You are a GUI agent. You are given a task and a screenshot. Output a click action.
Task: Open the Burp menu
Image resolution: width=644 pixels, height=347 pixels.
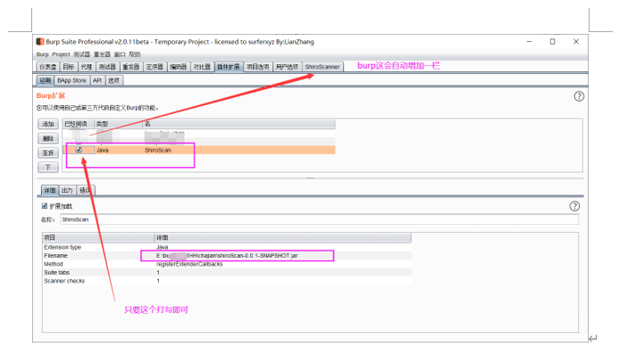[x=42, y=54]
